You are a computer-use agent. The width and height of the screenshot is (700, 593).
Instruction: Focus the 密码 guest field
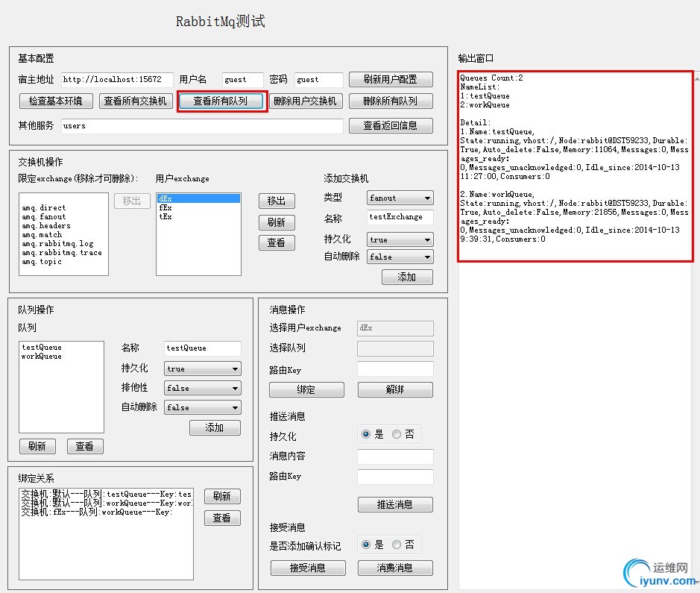coord(319,80)
